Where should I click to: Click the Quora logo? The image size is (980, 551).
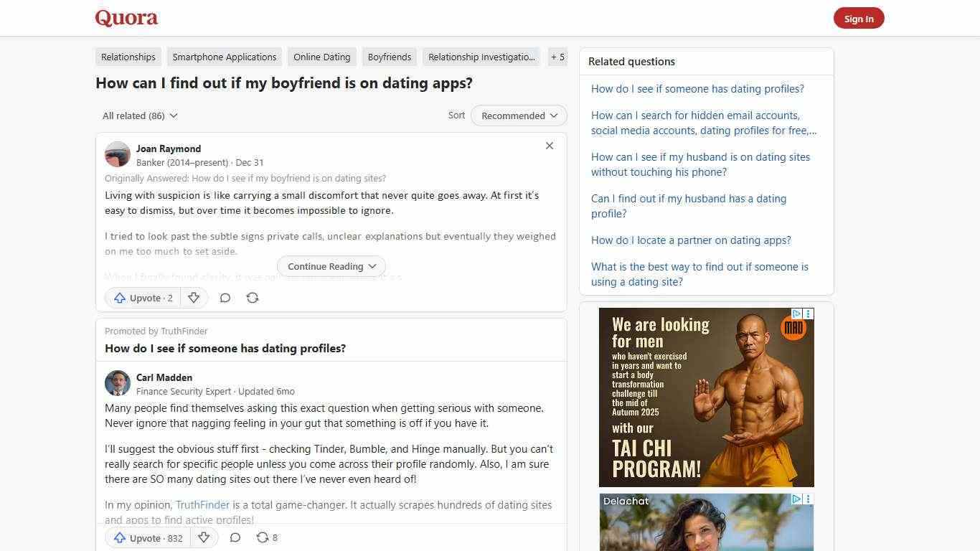point(126,18)
